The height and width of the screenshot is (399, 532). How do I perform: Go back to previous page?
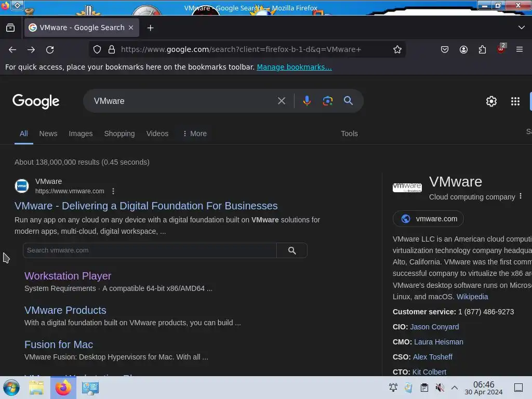pyautogui.click(x=12, y=49)
